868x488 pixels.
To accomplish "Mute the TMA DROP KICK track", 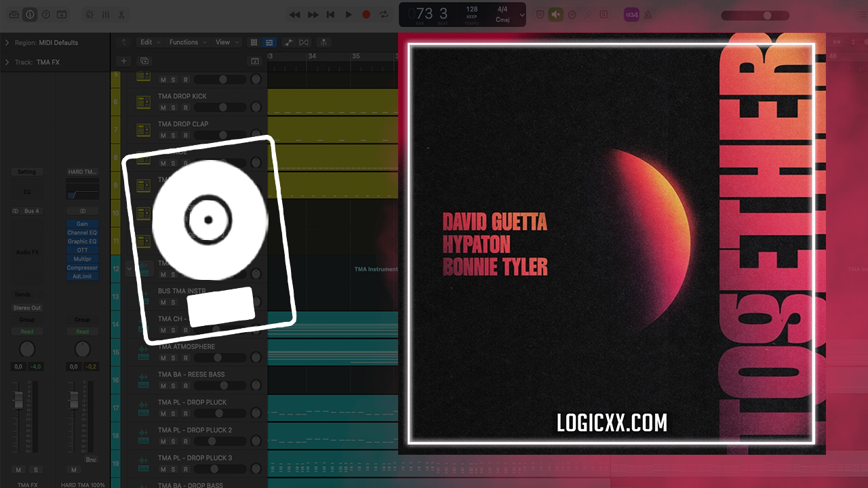I will click(163, 107).
